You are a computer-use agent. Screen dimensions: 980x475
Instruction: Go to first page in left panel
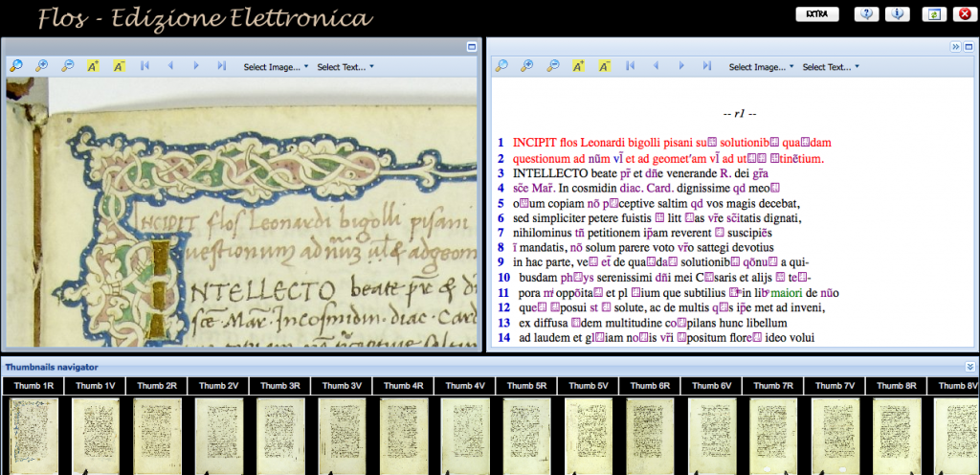[x=145, y=66]
